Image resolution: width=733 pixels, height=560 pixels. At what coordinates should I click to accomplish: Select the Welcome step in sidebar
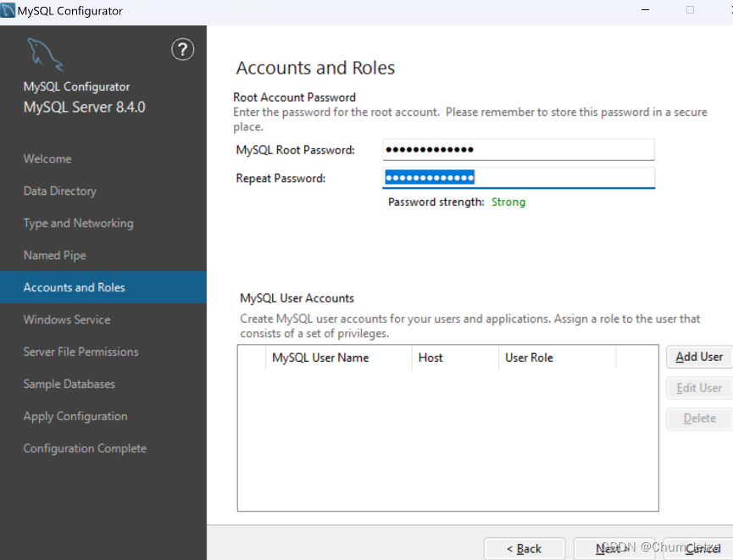47,158
